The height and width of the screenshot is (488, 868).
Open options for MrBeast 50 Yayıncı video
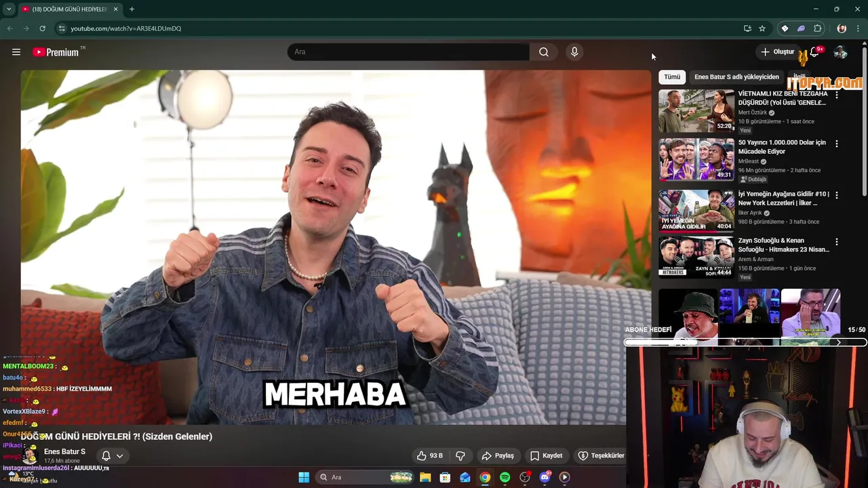click(x=837, y=144)
